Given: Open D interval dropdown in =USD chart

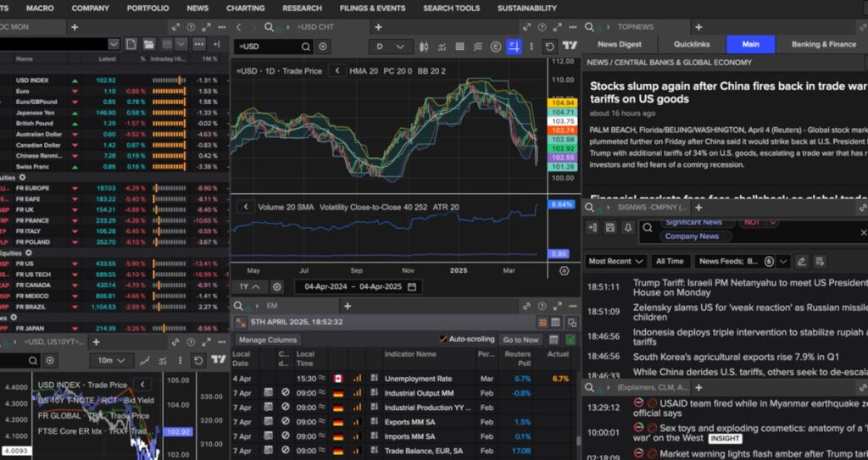Looking at the screenshot, I should [391, 47].
